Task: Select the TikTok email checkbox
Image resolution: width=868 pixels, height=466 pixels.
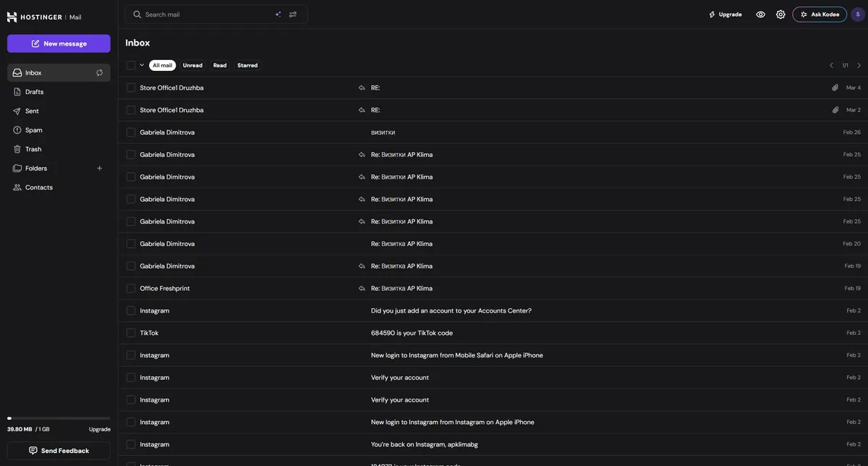Action: 131,333
